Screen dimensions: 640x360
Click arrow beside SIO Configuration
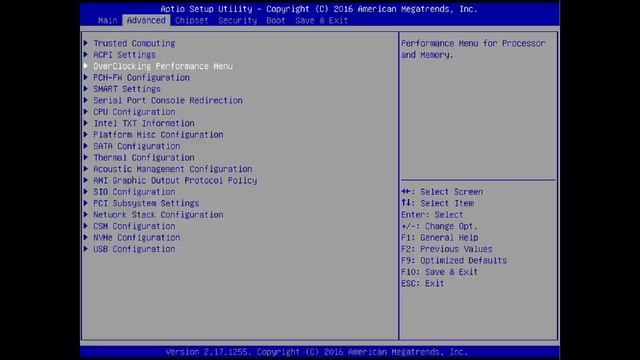click(x=86, y=191)
